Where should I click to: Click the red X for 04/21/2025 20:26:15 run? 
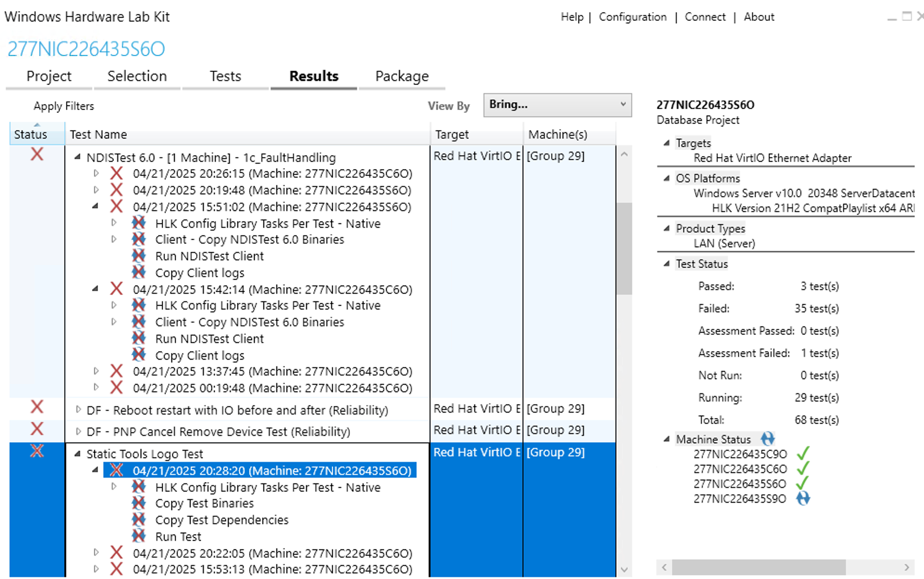click(116, 173)
